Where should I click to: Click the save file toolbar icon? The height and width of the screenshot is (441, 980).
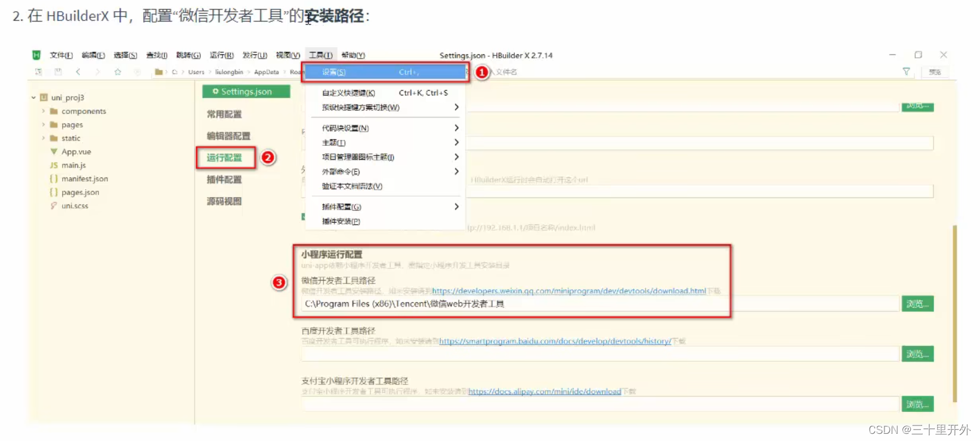point(58,72)
